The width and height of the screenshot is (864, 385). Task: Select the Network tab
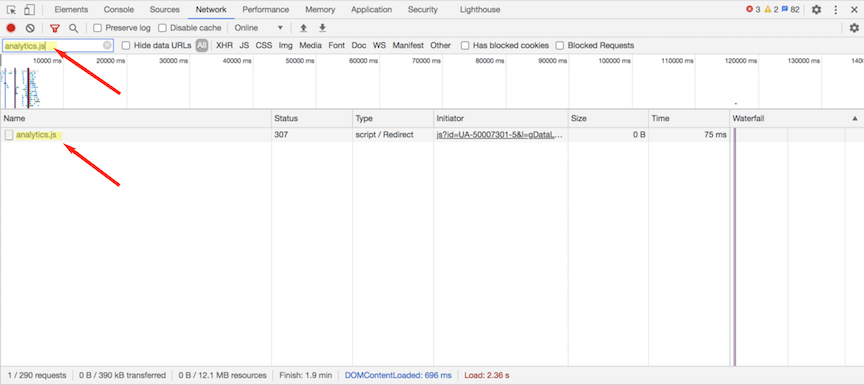coord(211,9)
